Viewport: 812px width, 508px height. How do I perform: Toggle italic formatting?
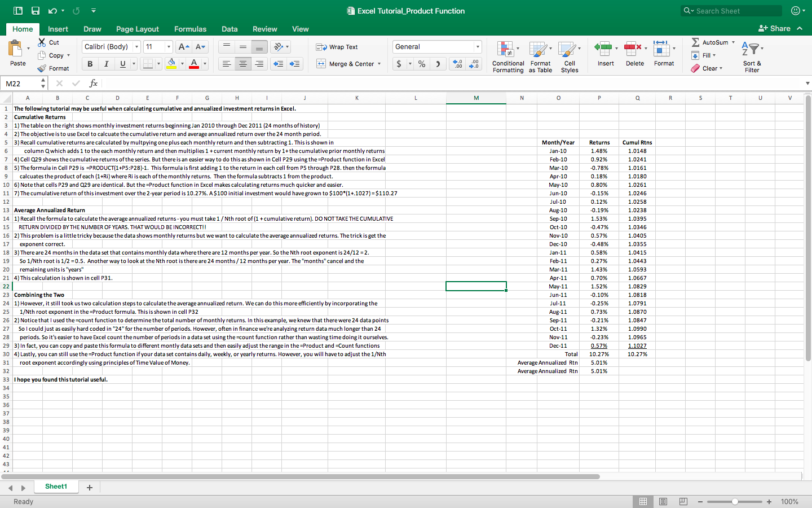point(105,63)
